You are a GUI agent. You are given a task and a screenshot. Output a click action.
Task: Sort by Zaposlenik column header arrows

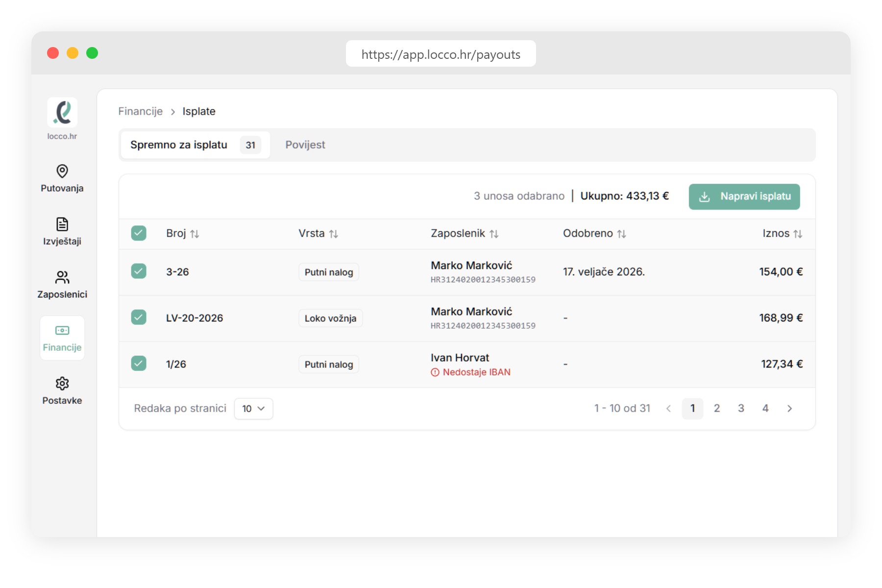point(494,234)
